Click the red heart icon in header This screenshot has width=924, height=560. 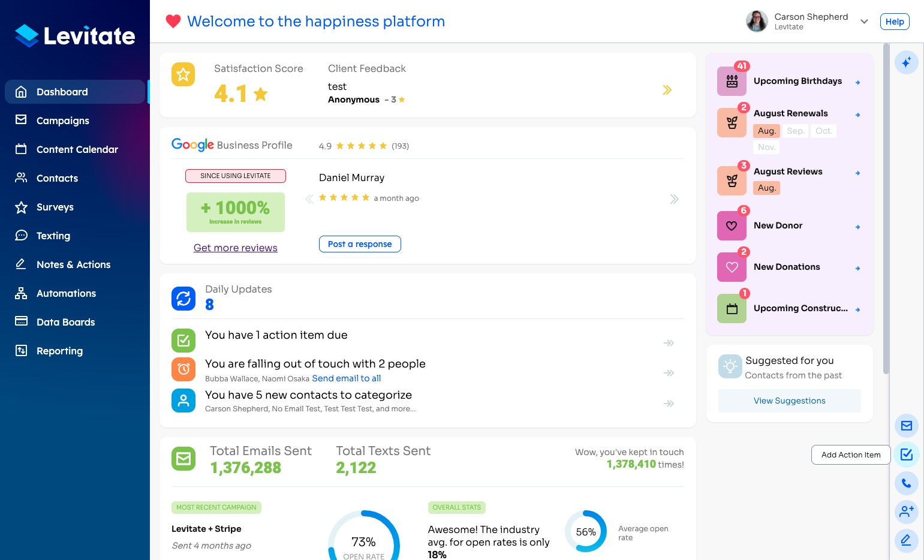(x=173, y=22)
